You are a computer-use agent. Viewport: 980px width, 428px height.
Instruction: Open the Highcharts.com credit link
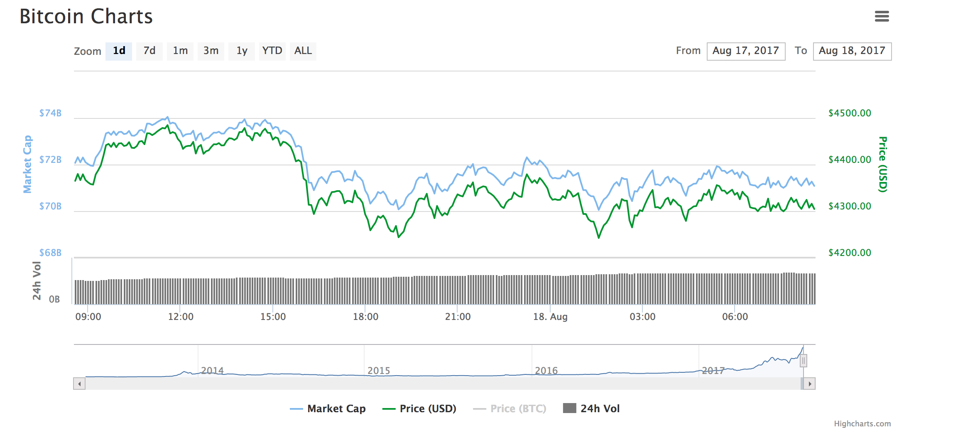click(x=862, y=423)
